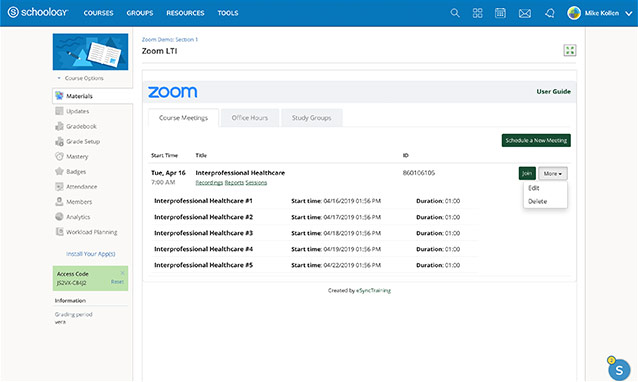Click the Interprofessional Healthcare meeting title
Image resolution: width=638 pixels, height=382 pixels.
click(240, 173)
